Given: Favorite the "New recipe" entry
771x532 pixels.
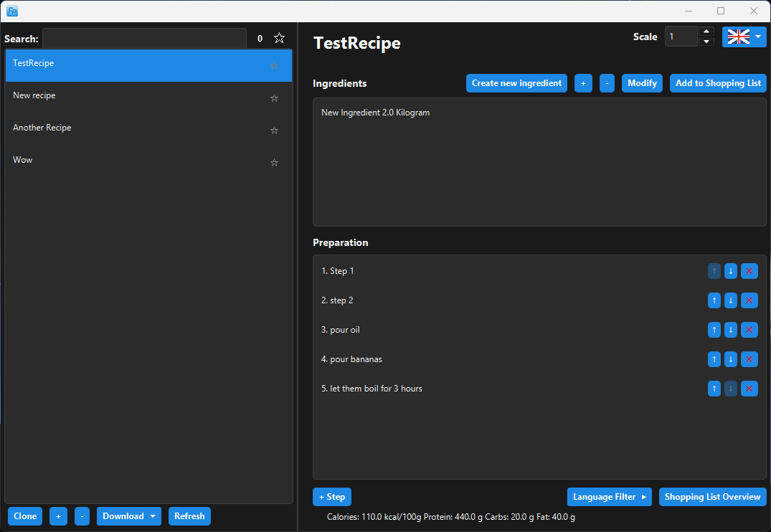Looking at the screenshot, I should (274, 98).
